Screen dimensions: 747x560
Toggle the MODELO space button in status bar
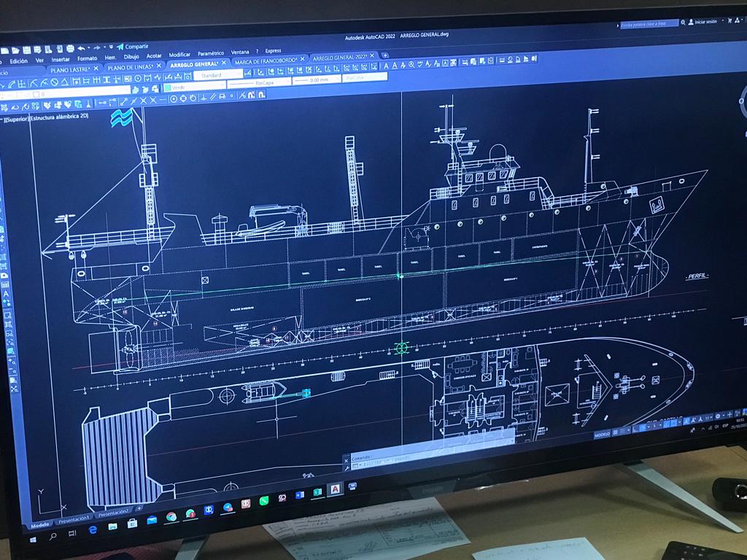602,434
